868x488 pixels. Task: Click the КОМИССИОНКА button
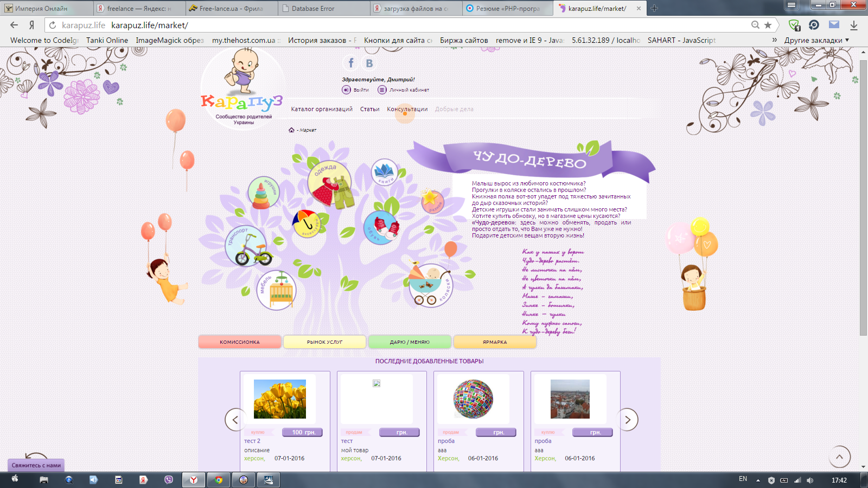pyautogui.click(x=240, y=342)
